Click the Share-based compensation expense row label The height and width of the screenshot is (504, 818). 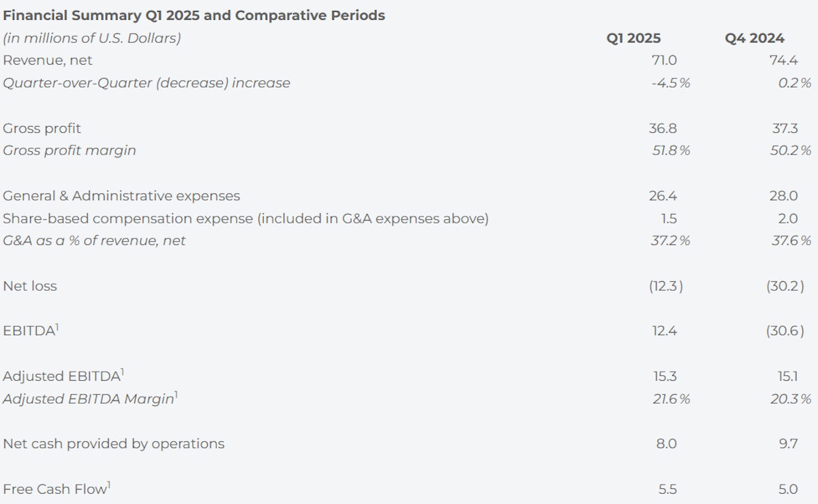click(x=246, y=219)
